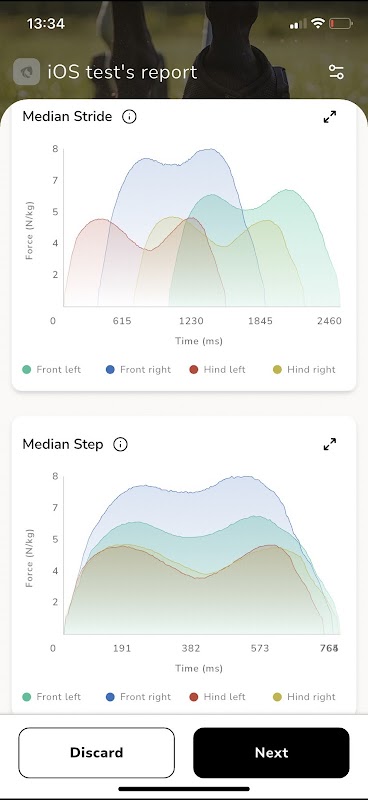Expand the Median Stride chart to fullscreen
Image resolution: width=368 pixels, height=800 pixels.
(x=330, y=117)
